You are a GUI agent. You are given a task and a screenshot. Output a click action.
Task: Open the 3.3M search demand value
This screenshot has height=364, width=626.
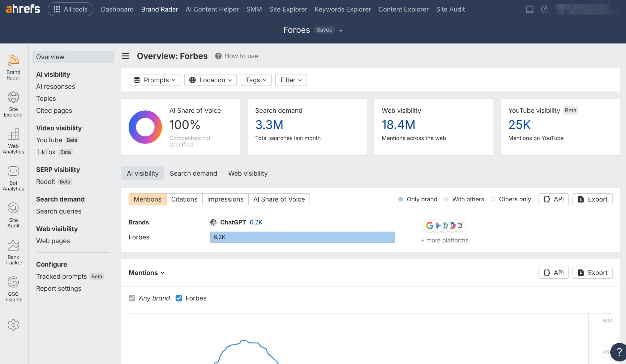pyautogui.click(x=269, y=125)
